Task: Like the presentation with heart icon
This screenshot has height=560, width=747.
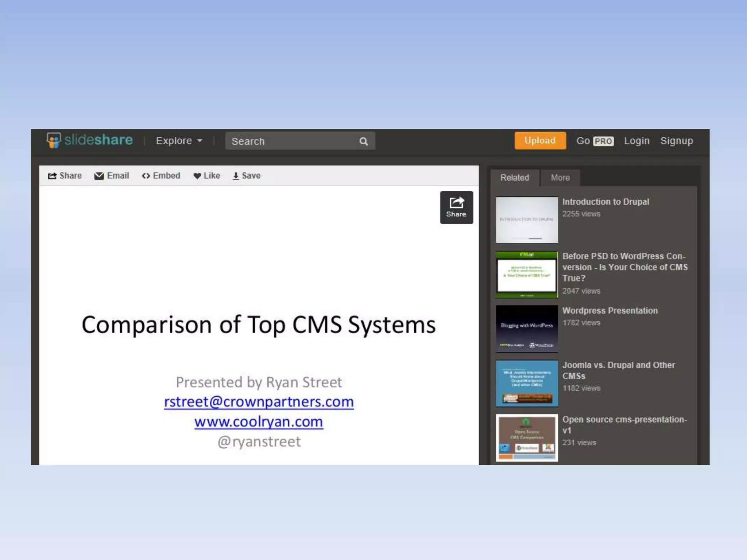Action: [x=197, y=176]
